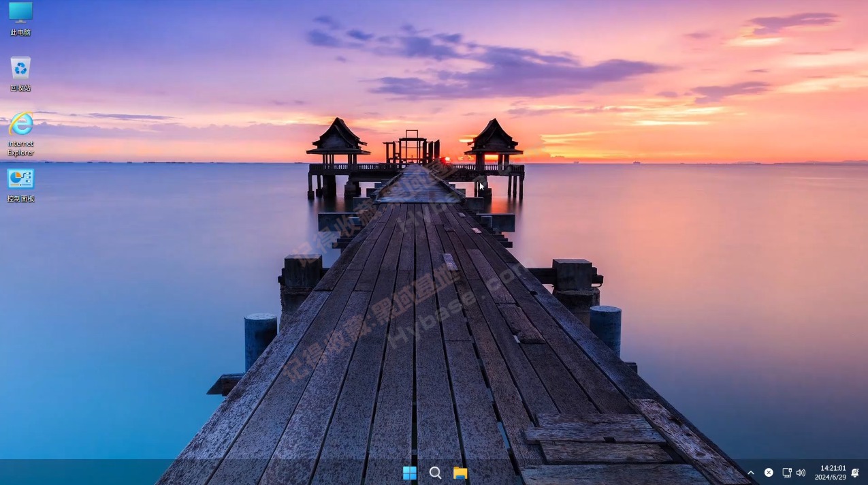
Task: Open taskbar Search
Action: coord(435,473)
